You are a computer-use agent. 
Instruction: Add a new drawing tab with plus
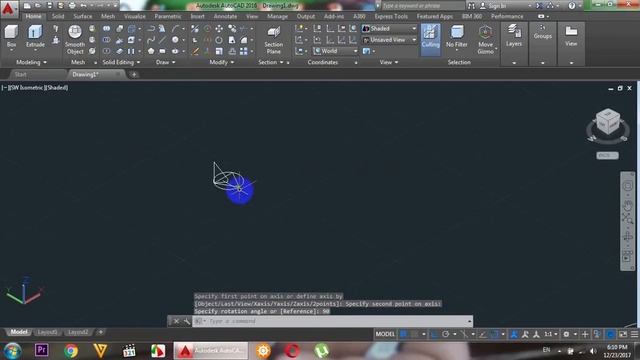134,75
